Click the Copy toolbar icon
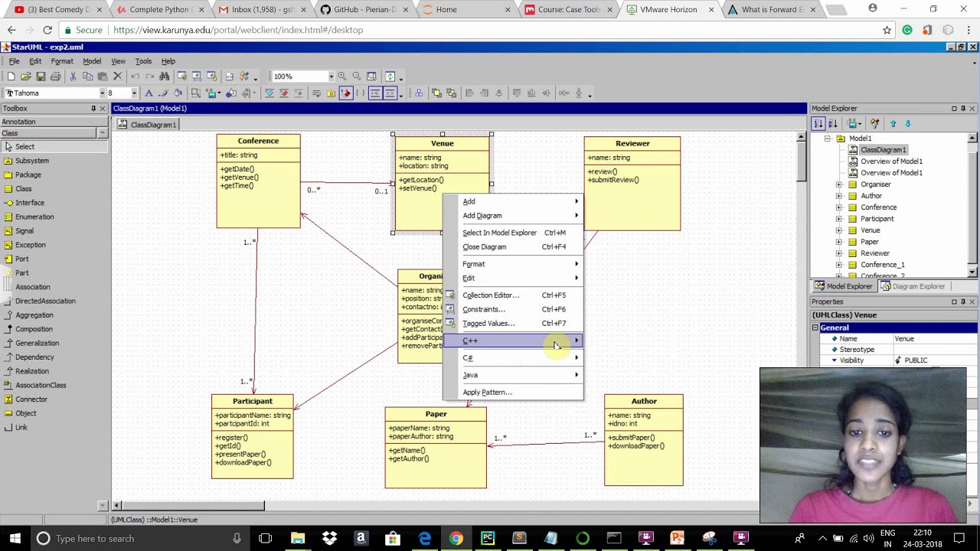This screenshot has width=980, height=551. click(88, 77)
